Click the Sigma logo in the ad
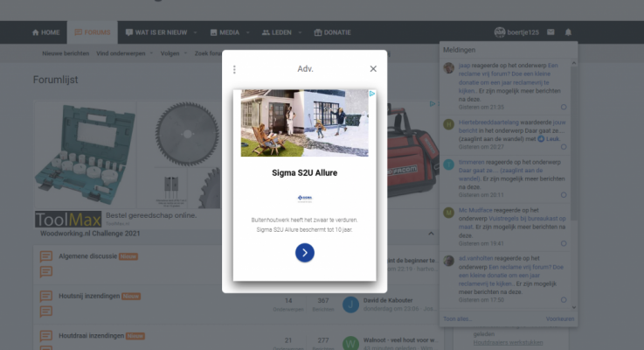This screenshot has height=350, width=644. coord(305,199)
